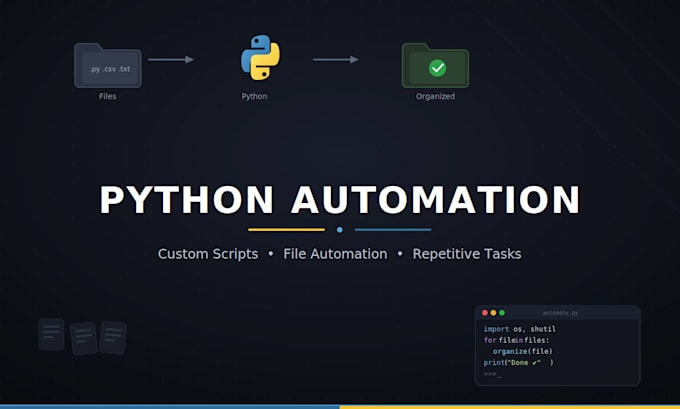Click the green Organized folder icon
Screen dimensions: 680x409
(435, 65)
